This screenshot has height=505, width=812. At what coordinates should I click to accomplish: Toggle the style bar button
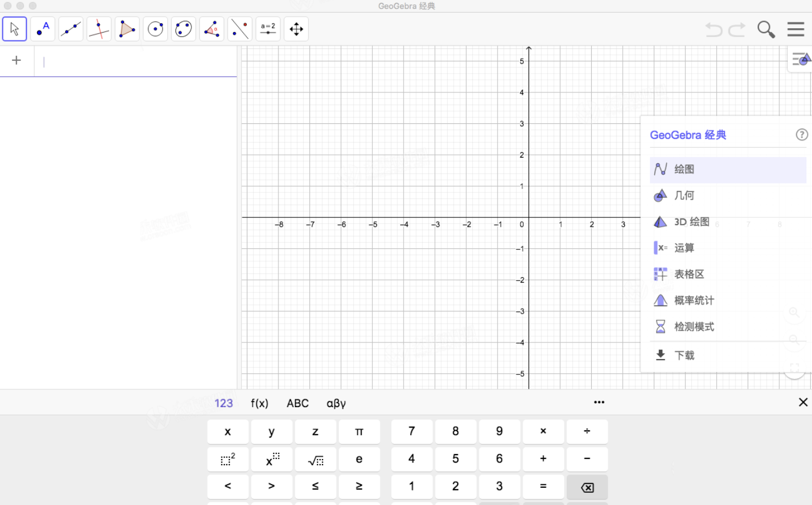point(800,59)
